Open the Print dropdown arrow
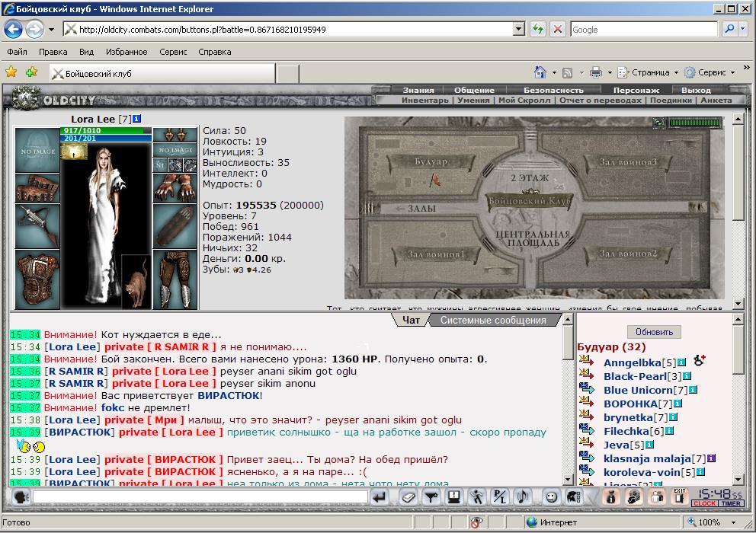 pyautogui.click(x=610, y=73)
